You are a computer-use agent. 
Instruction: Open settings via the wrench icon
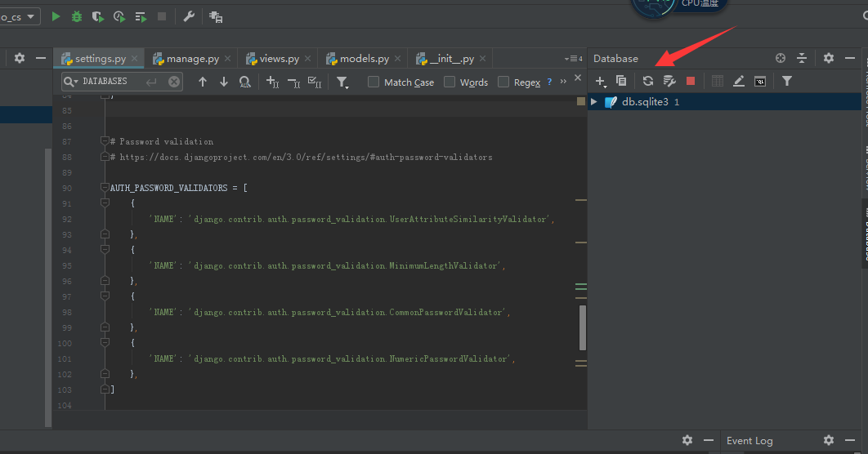(x=189, y=16)
